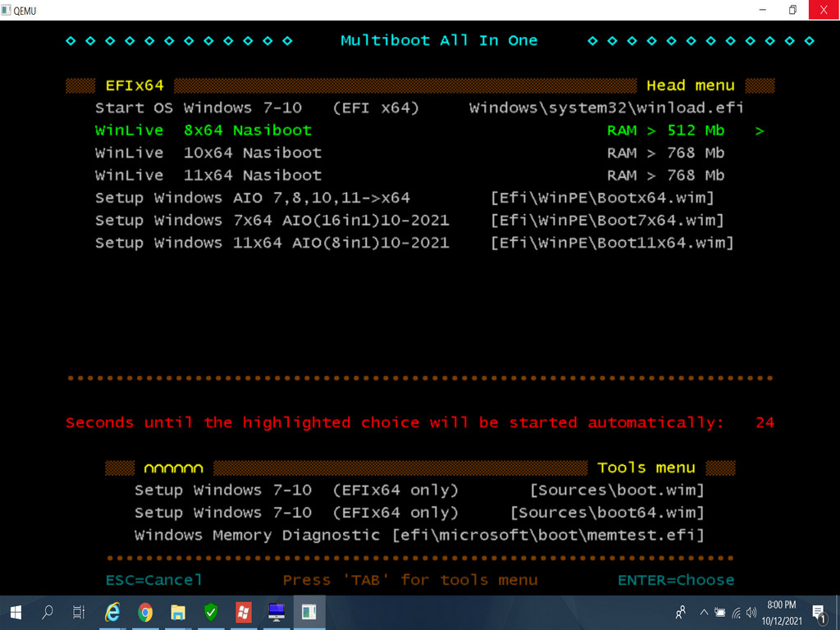Screen dimensions: 840x630
Task: Open green shield security app on taskbar
Action: point(211,612)
